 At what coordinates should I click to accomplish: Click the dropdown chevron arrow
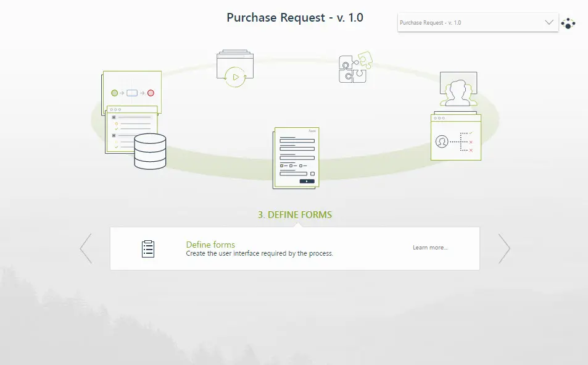(x=549, y=22)
